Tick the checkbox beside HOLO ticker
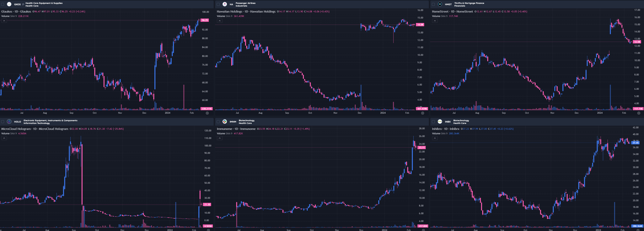Viewport: 644px width, 231px height. point(3,122)
